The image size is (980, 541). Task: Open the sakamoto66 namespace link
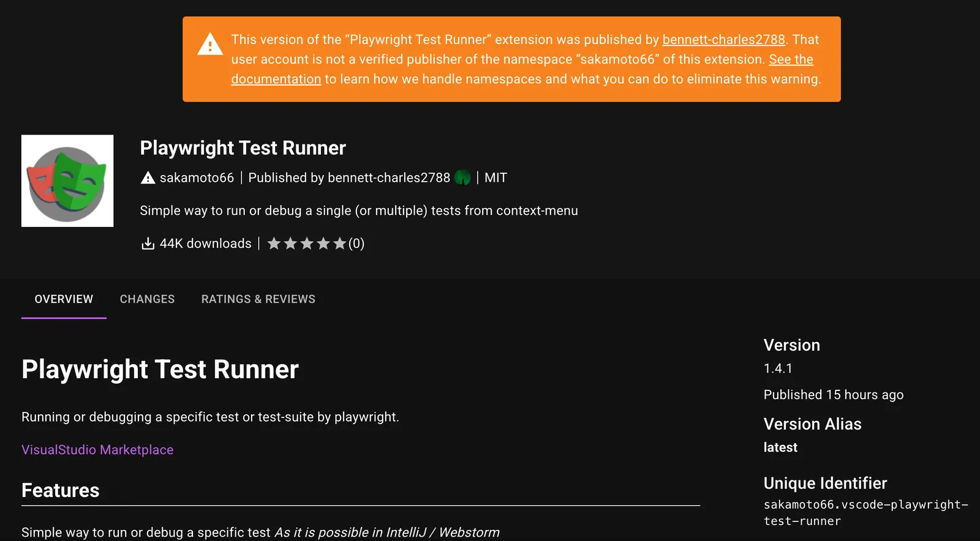197,177
